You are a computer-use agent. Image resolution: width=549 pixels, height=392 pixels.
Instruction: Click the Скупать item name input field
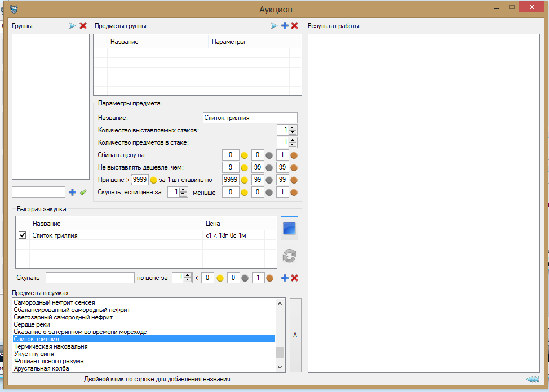tap(90, 278)
